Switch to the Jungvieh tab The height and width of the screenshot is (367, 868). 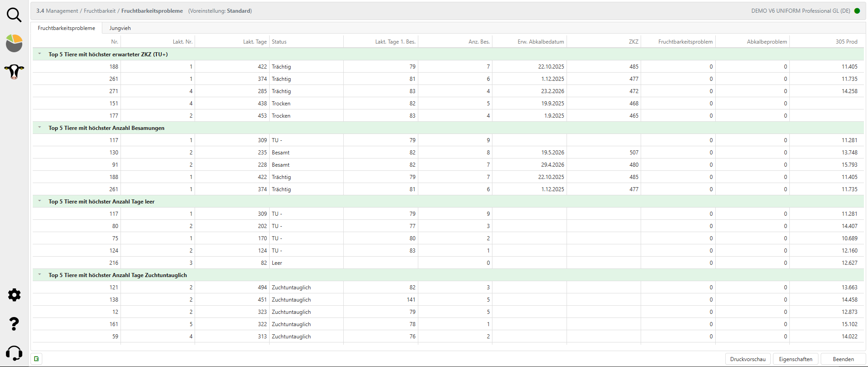coord(120,28)
